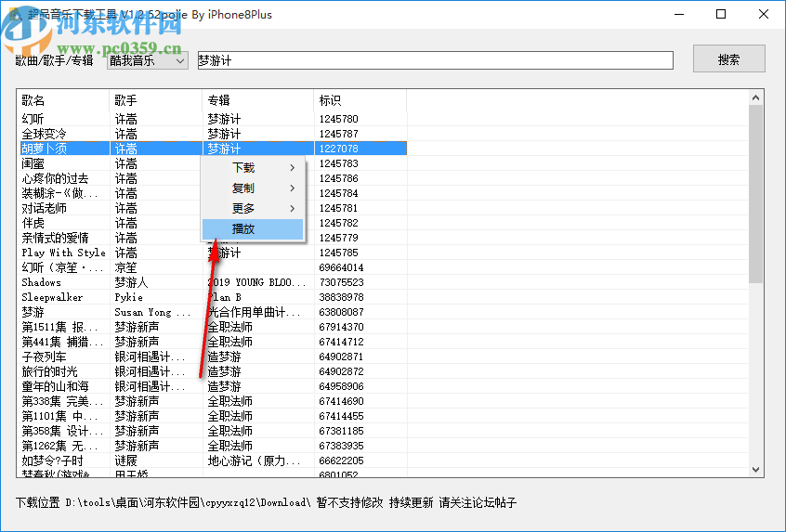Select the song row Shadows
The width and height of the screenshot is (786, 532).
pyautogui.click(x=213, y=282)
